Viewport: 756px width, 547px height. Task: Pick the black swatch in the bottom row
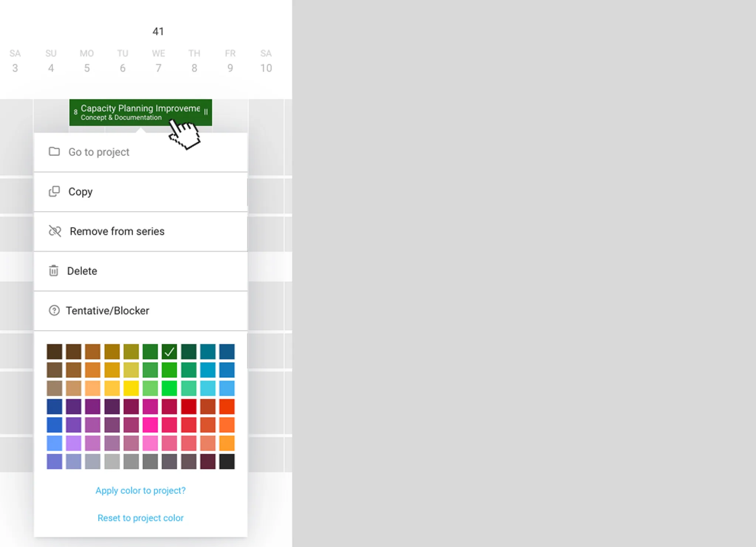[x=227, y=461]
